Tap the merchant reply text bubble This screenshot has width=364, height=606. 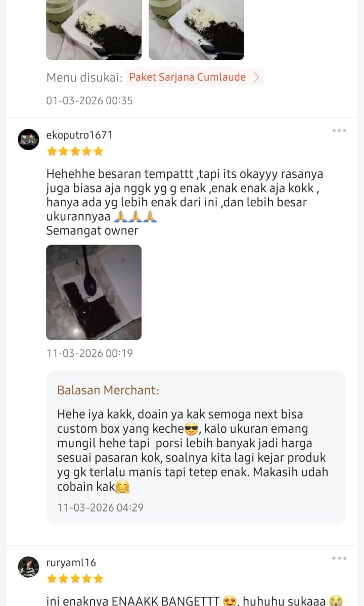point(196,447)
